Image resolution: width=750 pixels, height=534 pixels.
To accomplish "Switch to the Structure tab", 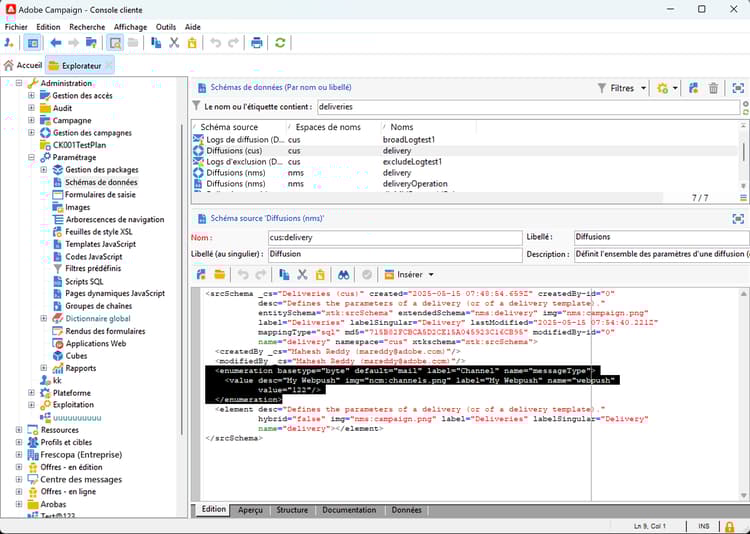I will pos(292,510).
